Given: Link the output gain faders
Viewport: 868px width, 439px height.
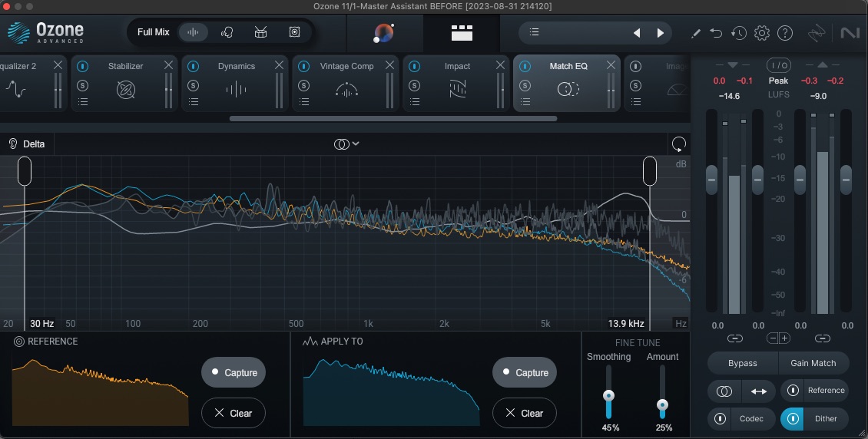Looking at the screenshot, I should pyautogui.click(x=822, y=338).
